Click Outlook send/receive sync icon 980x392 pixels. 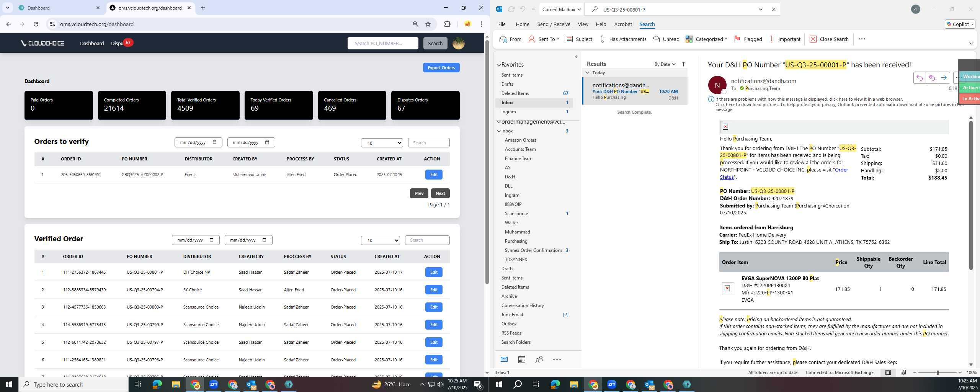point(511,9)
